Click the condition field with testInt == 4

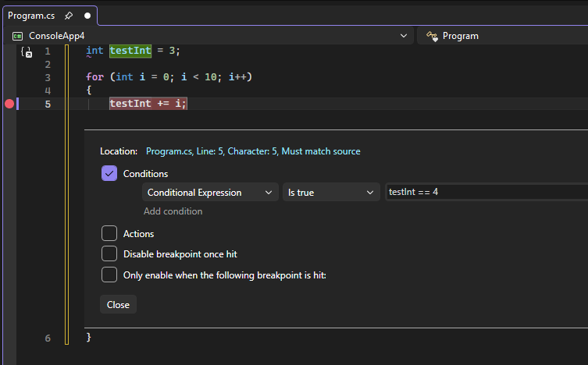(x=484, y=193)
